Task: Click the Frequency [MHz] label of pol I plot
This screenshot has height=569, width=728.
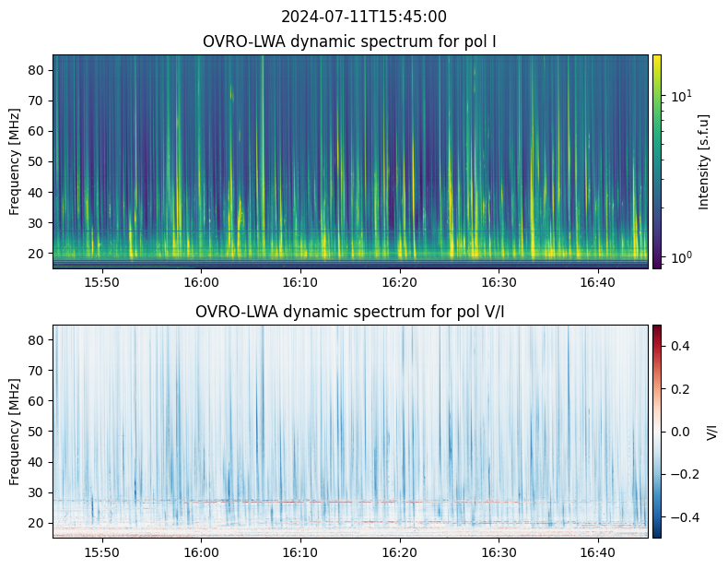Action: [x=15, y=161]
